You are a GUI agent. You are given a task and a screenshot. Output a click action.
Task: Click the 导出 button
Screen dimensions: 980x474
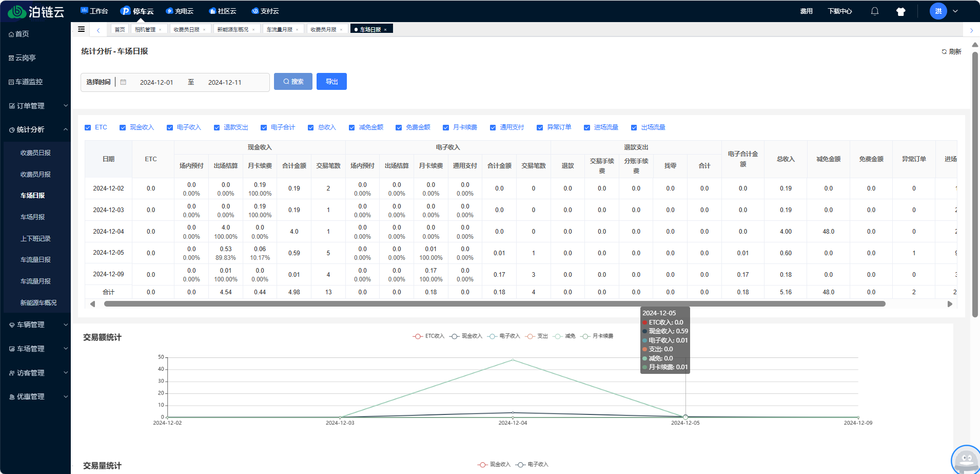click(331, 82)
